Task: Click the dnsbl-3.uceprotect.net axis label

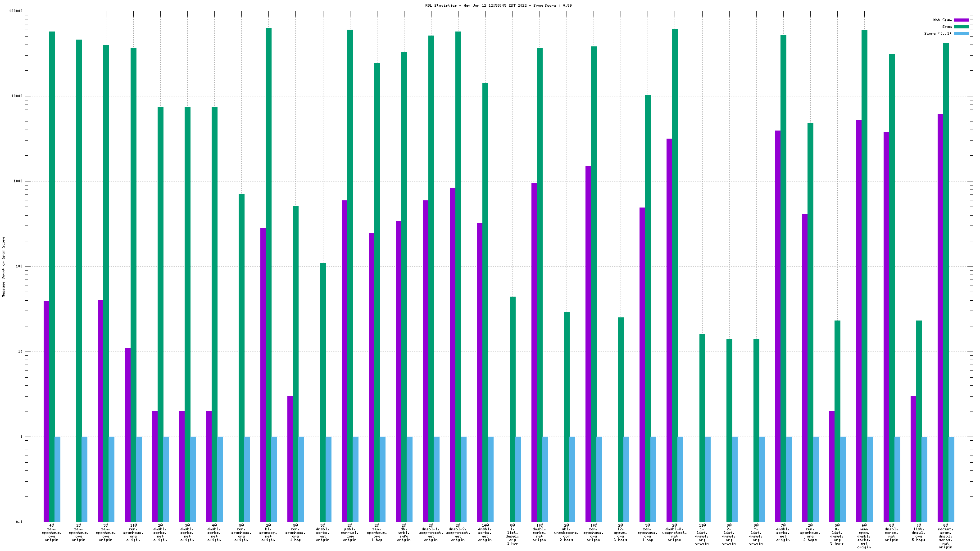Action: tap(675, 533)
